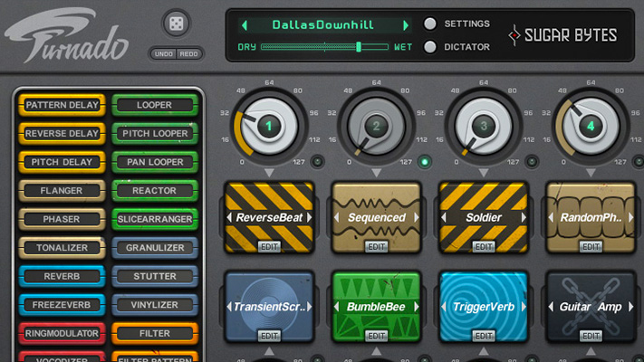Toggle the Settings radio button
Screen dimensions: 644x362
pyautogui.click(x=430, y=24)
